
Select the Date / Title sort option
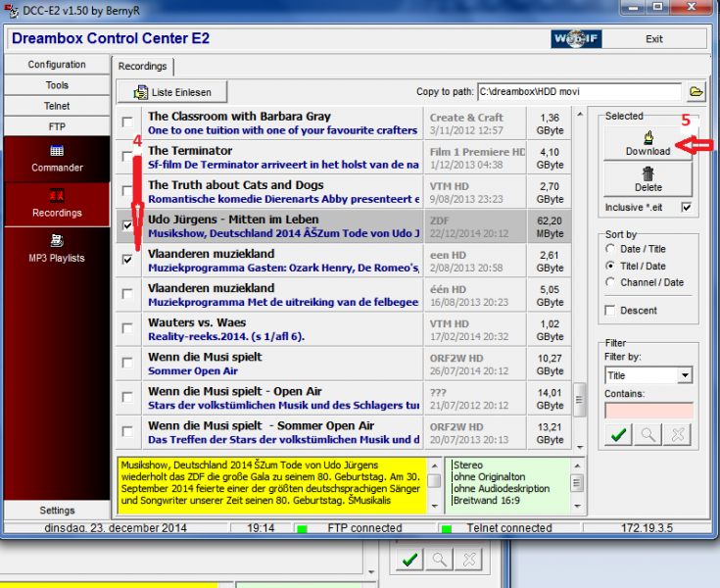611,248
